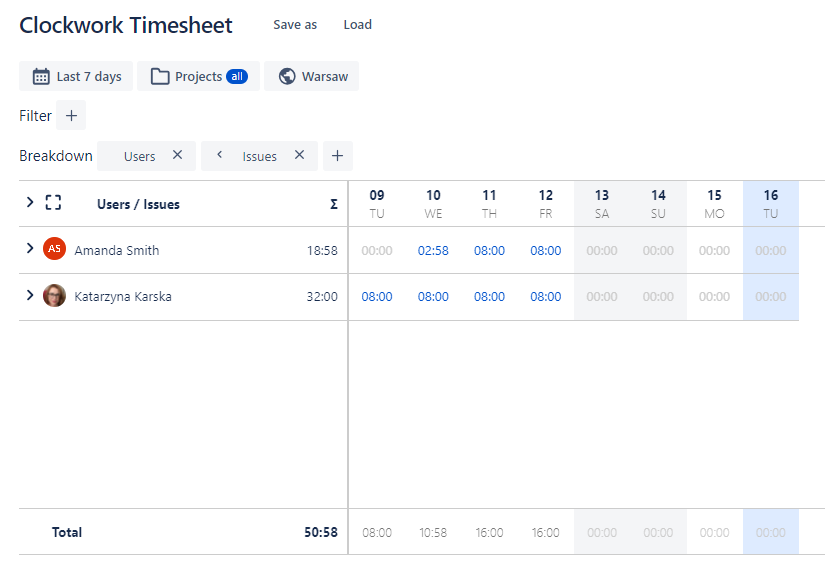The height and width of the screenshot is (575, 825).
Task: Remove the Users breakdown chip
Action: 177,155
